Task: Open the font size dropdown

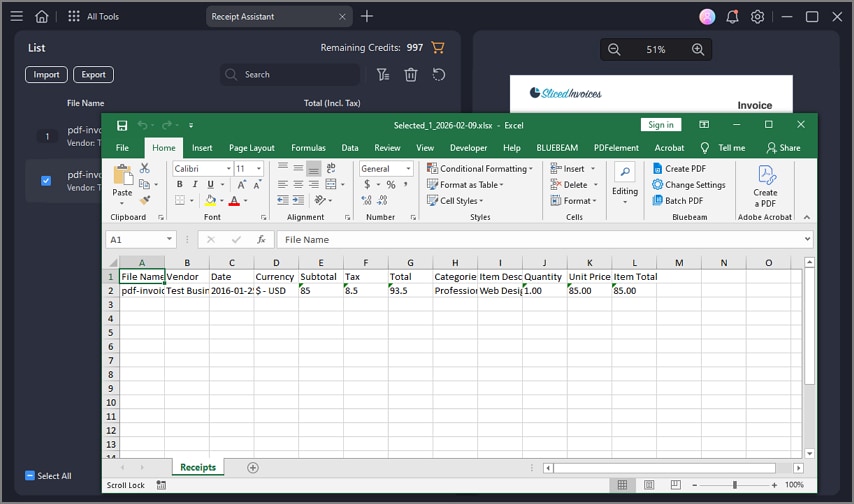Action: [259, 169]
